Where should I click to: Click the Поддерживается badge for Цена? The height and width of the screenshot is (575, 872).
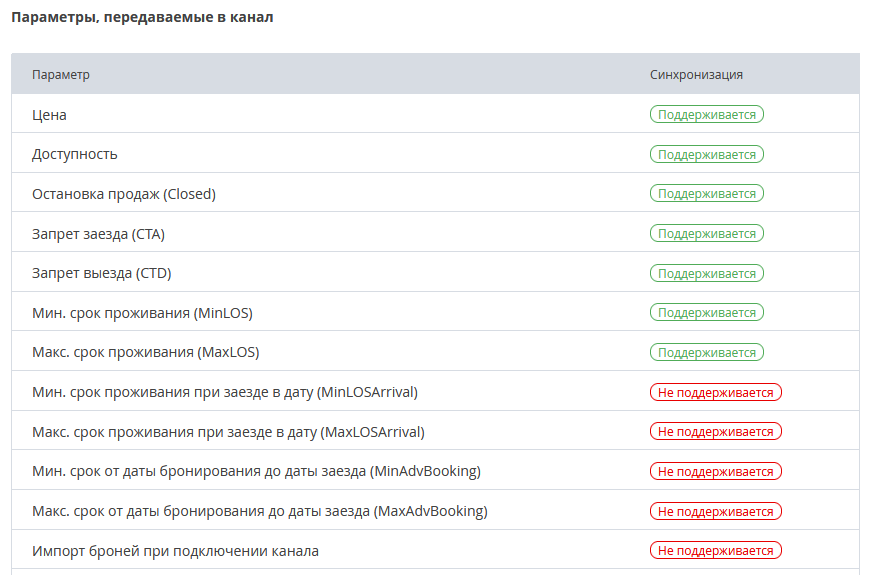click(x=706, y=115)
